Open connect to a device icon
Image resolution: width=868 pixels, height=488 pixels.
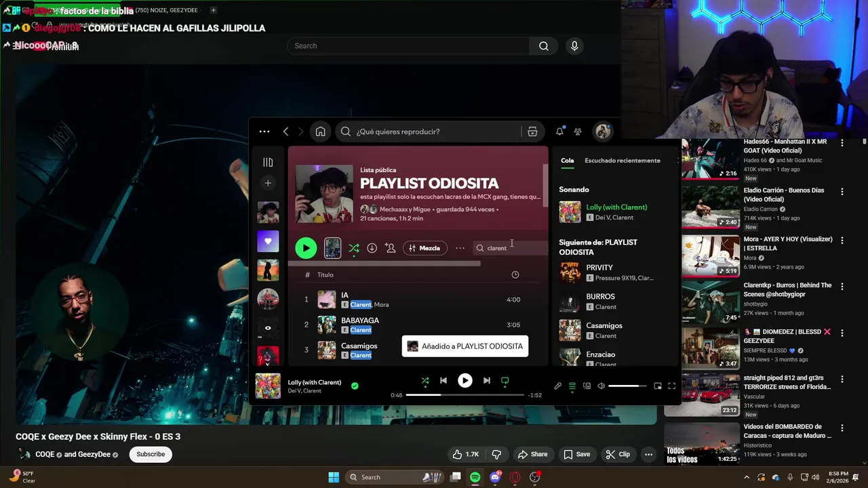coord(587,386)
